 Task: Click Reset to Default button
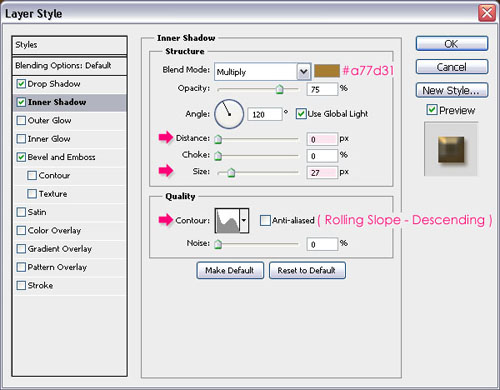tap(307, 270)
